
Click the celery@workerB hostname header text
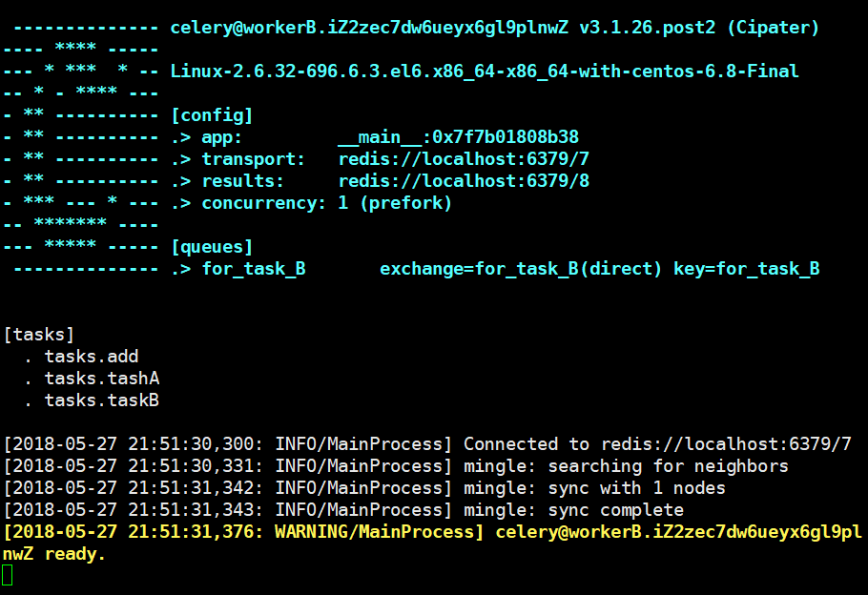(x=494, y=28)
